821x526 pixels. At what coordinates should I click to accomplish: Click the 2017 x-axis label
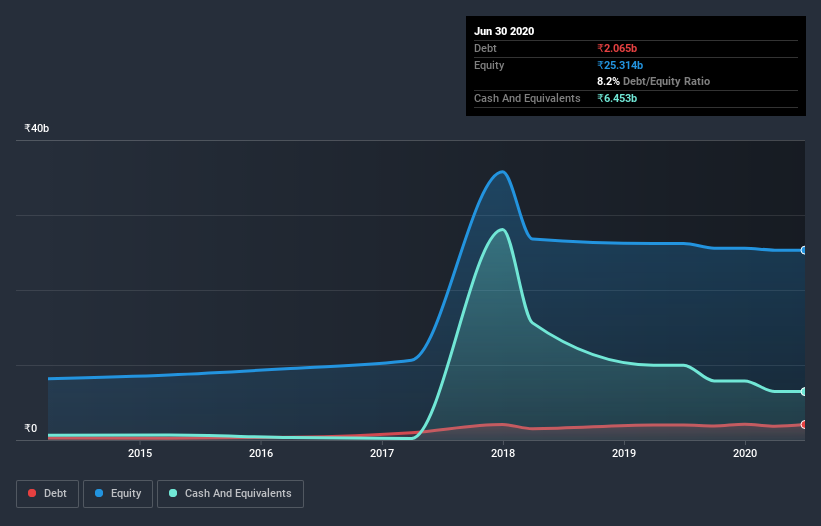point(382,453)
